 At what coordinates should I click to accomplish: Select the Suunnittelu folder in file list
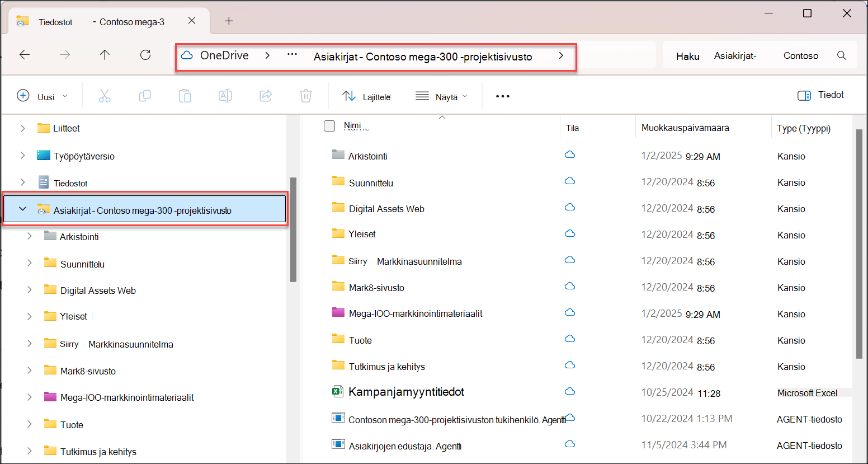click(371, 183)
